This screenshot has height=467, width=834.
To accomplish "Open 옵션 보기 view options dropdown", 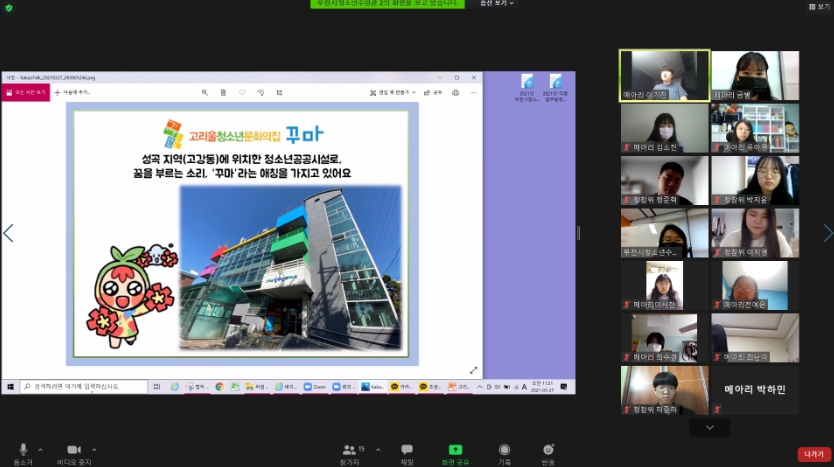I will click(497, 3).
